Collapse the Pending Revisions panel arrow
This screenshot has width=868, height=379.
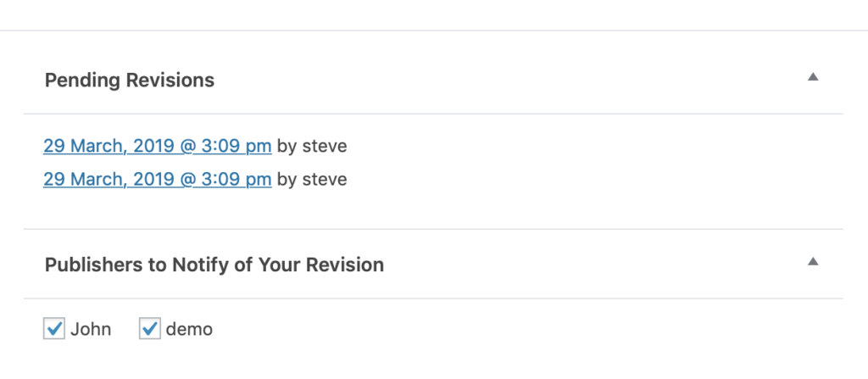pyautogui.click(x=813, y=77)
